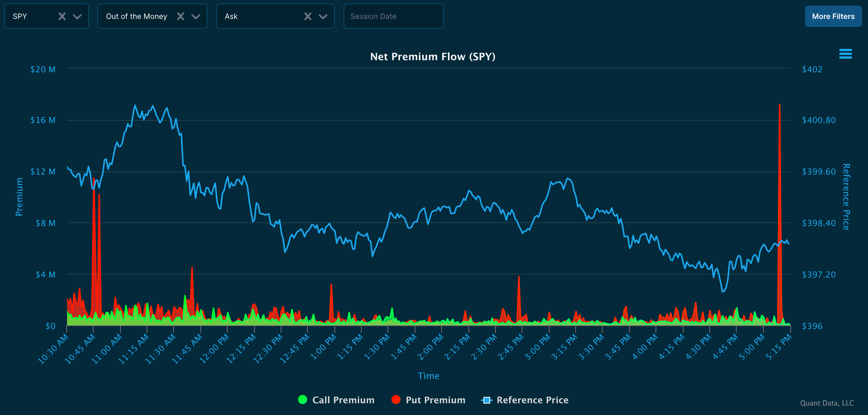Clear the SPY ticker selection
This screenshot has height=415, width=868.
pos(62,16)
